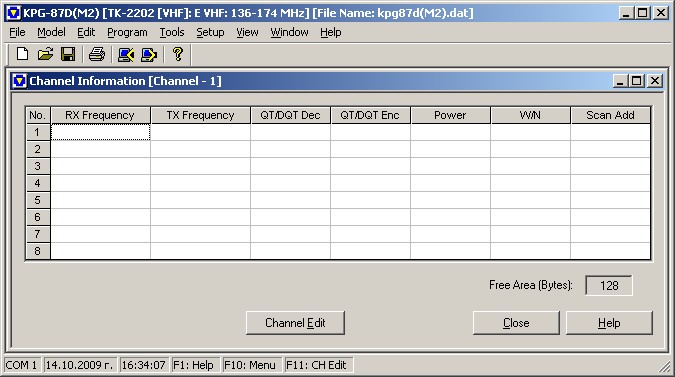Click Power cell for channel 3
The image size is (675, 377).
[450, 166]
